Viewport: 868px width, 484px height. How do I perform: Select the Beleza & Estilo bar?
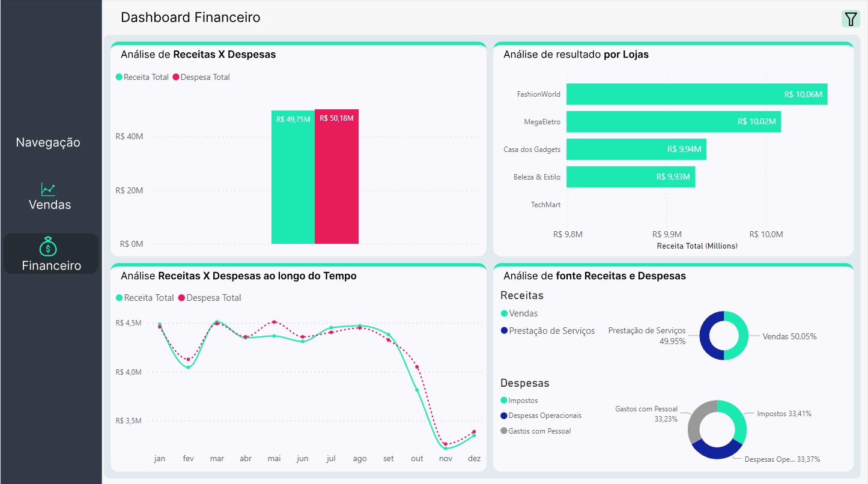(x=631, y=177)
